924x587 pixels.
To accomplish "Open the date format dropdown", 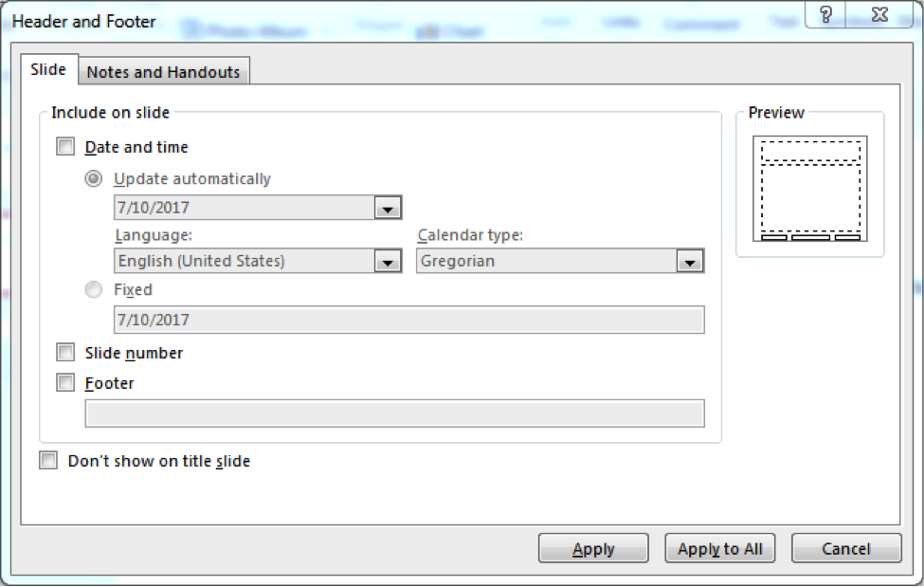I will tap(390, 207).
